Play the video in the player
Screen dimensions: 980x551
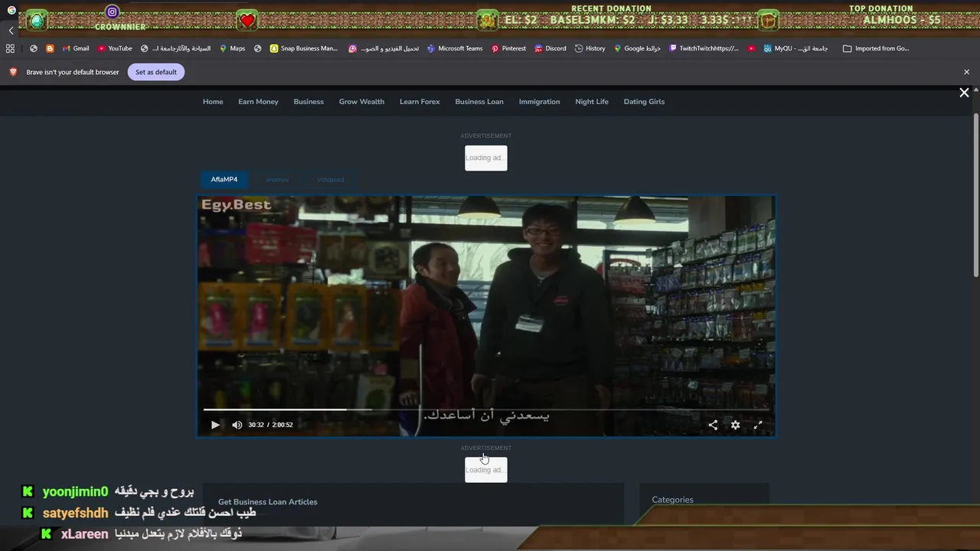[x=215, y=425]
